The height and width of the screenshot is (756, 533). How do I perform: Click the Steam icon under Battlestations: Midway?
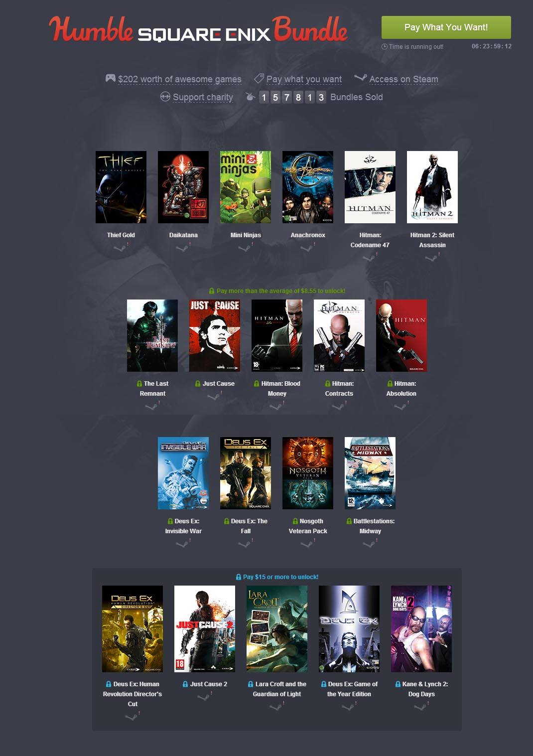click(369, 544)
